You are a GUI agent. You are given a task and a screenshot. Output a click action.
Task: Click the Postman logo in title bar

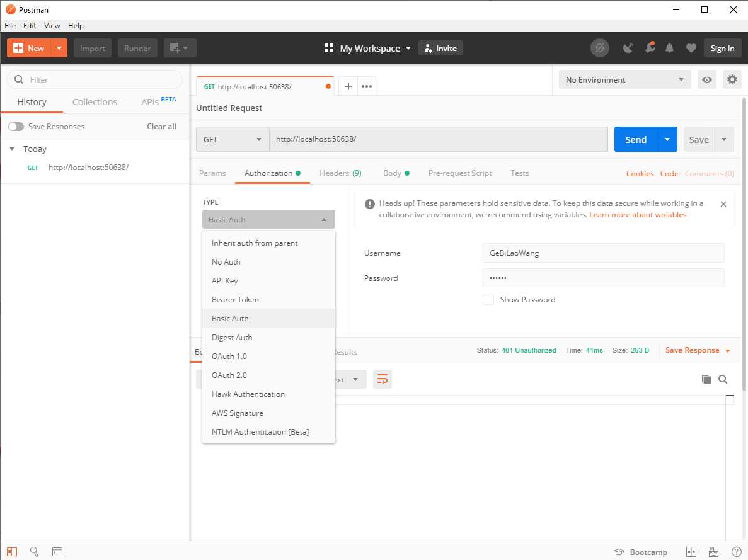11,9
